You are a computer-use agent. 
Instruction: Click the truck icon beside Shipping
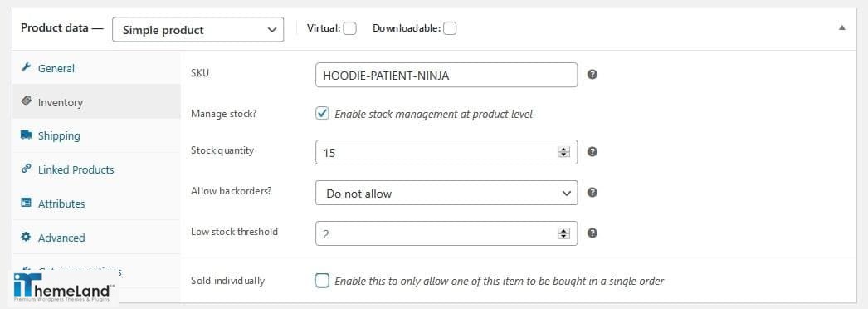coord(26,135)
